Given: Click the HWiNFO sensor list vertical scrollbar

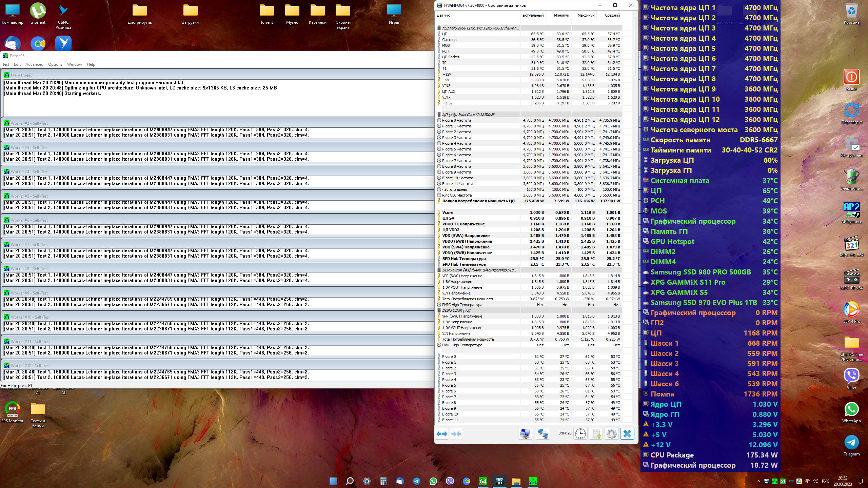Looking at the screenshot, I should click(x=635, y=46).
